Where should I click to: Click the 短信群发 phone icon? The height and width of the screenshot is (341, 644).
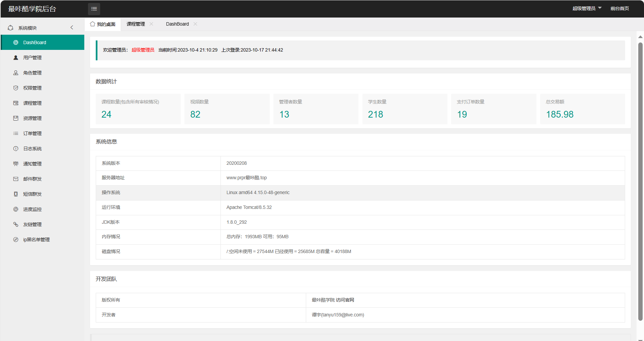click(x=16, y=194)
